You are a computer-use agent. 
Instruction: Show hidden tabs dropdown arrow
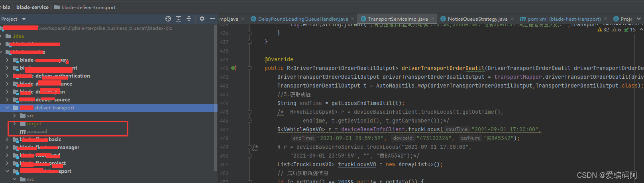639,19
